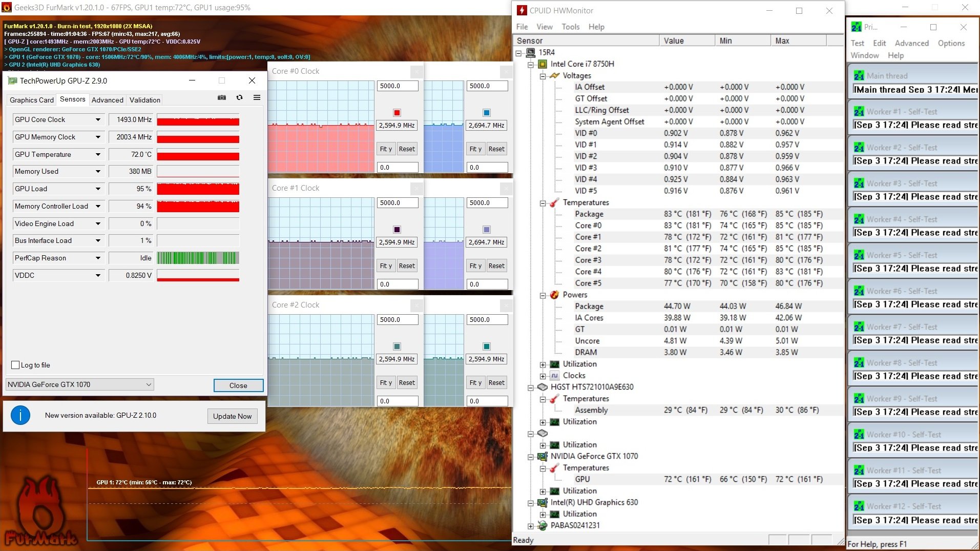Click the Update Now button
The image size is (980, 551).
(233, 416)
